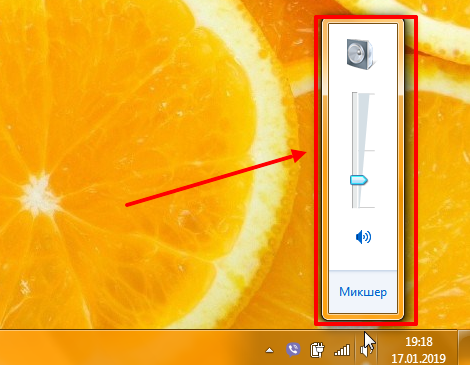The height and width of the screenshot is (365, 470).
Task: Click the date 17.01.2019 in the taskbar
Action: (418, 358)
